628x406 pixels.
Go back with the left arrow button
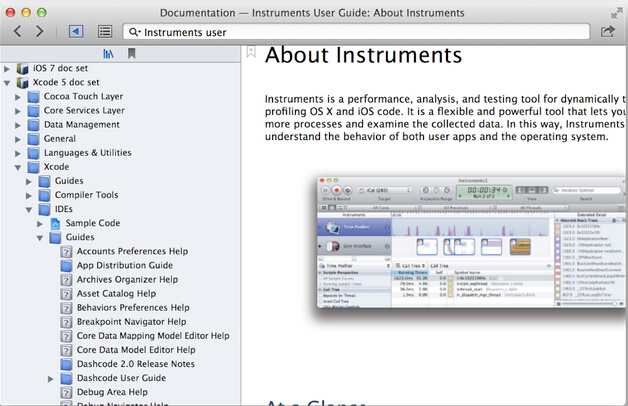pos(17,32)
